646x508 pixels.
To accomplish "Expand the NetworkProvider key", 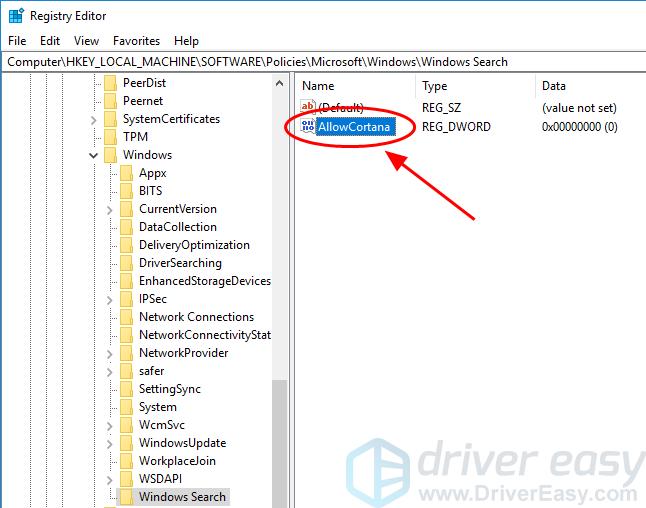I will coord(110,354).
